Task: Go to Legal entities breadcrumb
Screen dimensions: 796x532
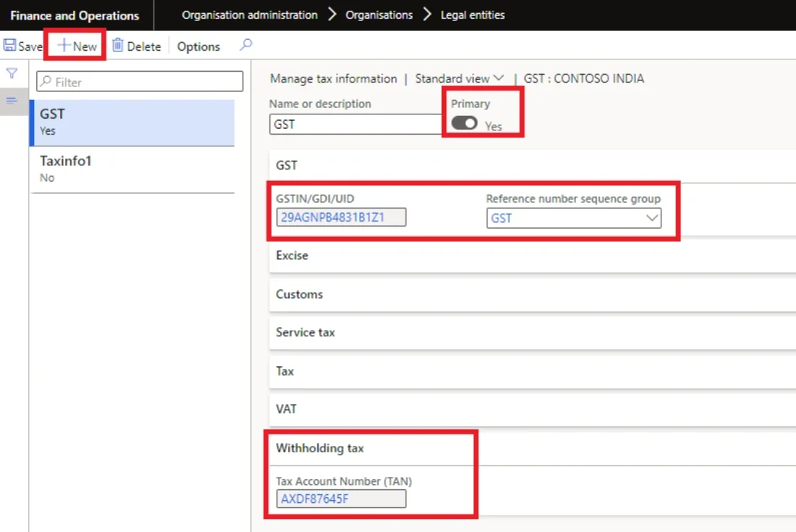Action: click(473, 15)
